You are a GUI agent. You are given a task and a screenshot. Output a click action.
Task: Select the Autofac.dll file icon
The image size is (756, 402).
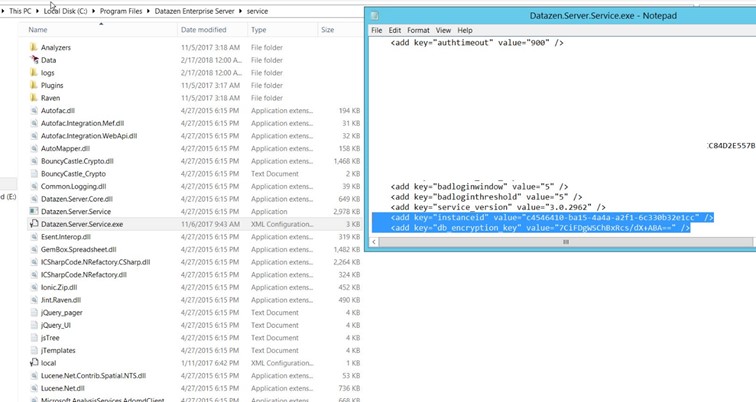pos(34,110)
